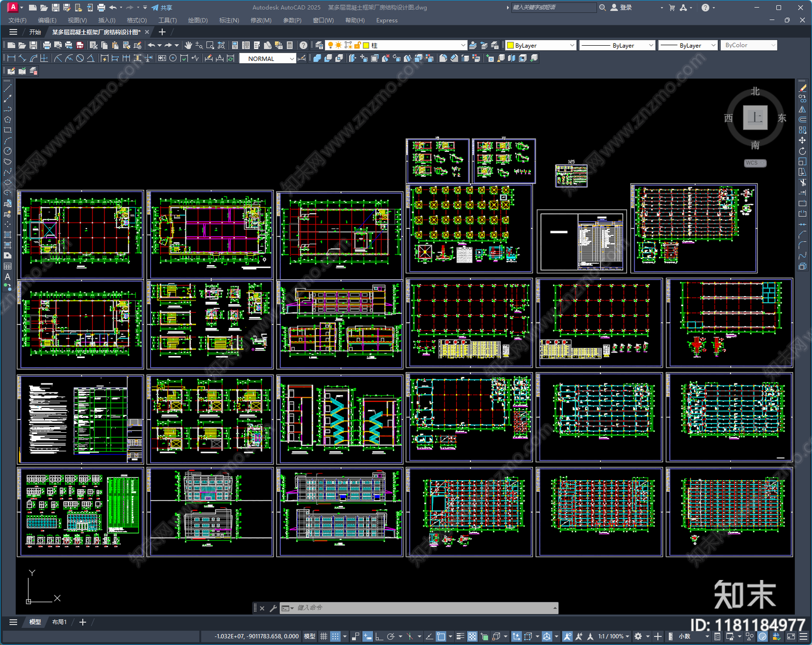Image resolution: width=812 pixels, height=645 pixels.
Task: Select the Line tool in the draw toolbar
Action: tap(8, 88)
